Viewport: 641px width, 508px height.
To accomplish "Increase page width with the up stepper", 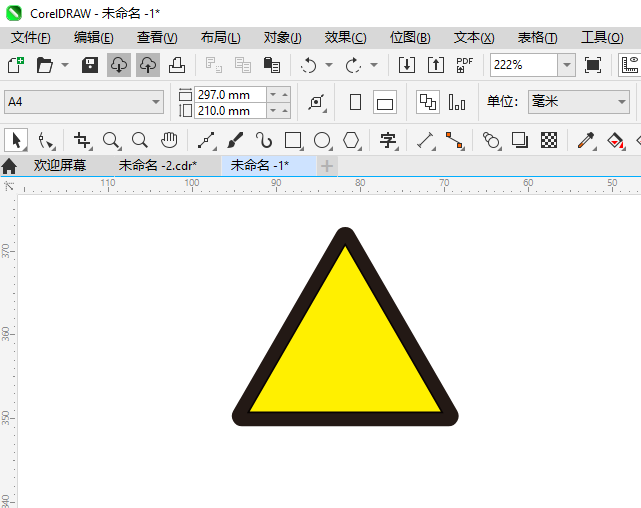I will pos(285,95).
